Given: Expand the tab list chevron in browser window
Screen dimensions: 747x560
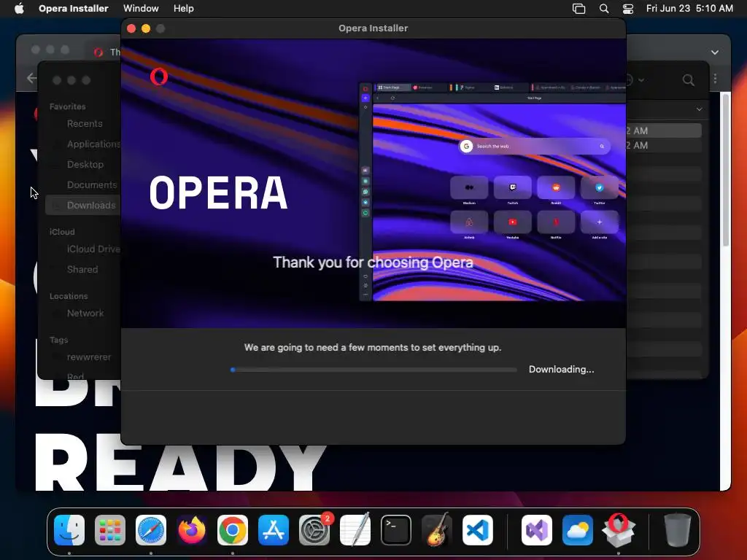Looking at the screenshot, I should (715, 52).
